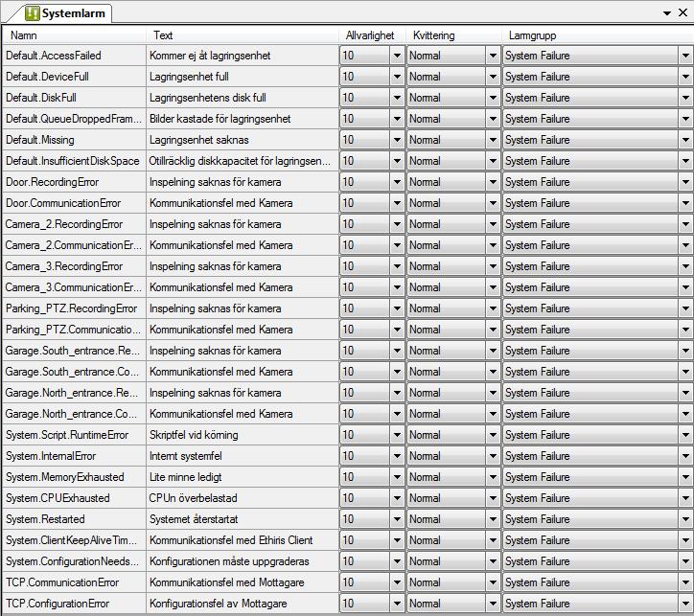Edit text 'Lagringsenhet full'
Image resolution: width=694 pixels, height=616 pixels.
coord(189,77)
